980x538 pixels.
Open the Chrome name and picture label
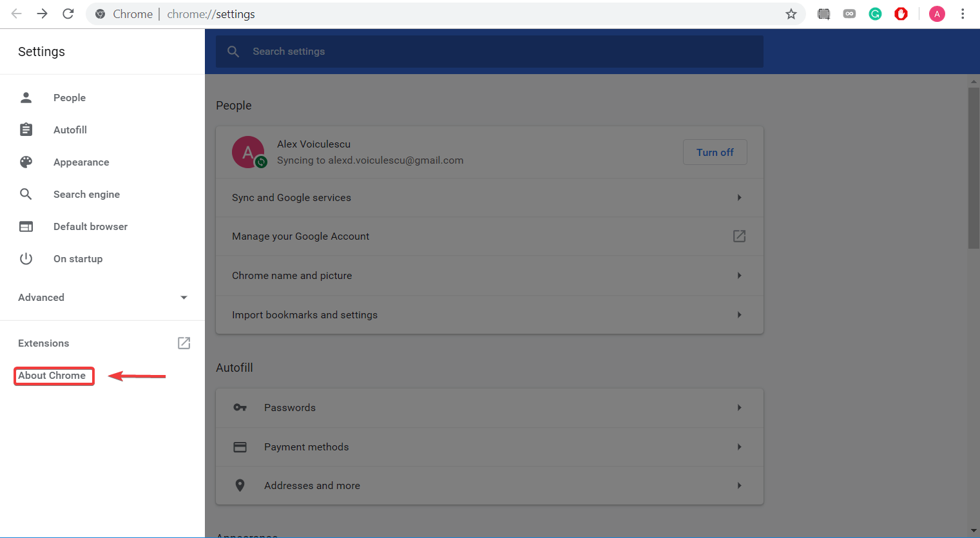coord(292,275)
